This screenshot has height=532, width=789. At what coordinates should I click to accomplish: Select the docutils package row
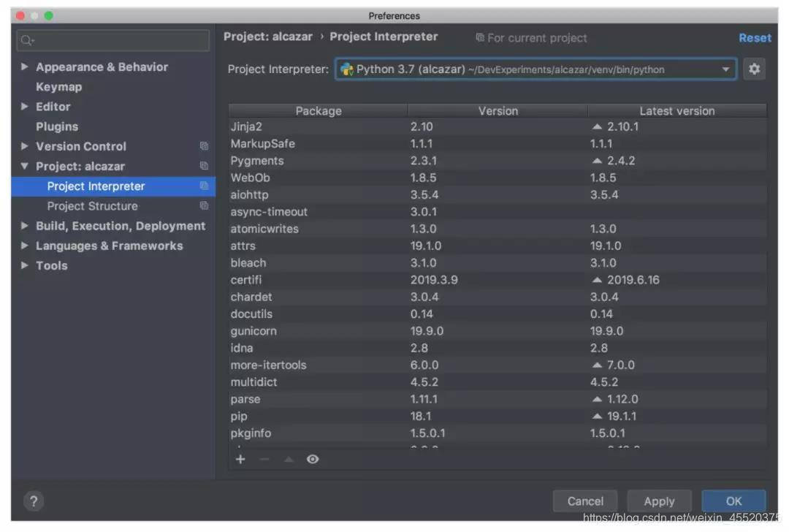(x=498, y=314)
